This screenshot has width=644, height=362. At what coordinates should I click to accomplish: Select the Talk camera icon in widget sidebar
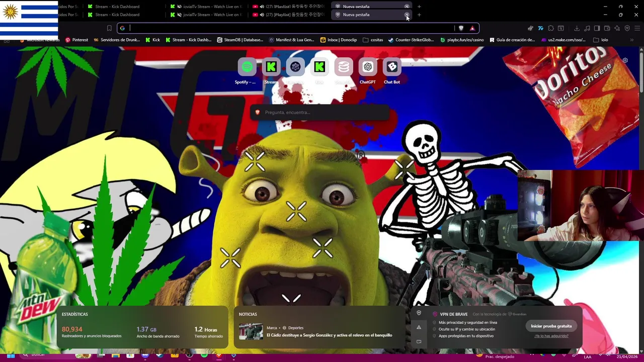coord(419,341)
